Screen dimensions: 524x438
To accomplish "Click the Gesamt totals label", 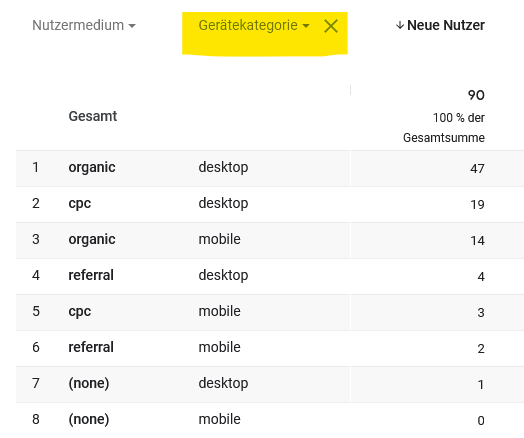I will (x=93, y=116).
